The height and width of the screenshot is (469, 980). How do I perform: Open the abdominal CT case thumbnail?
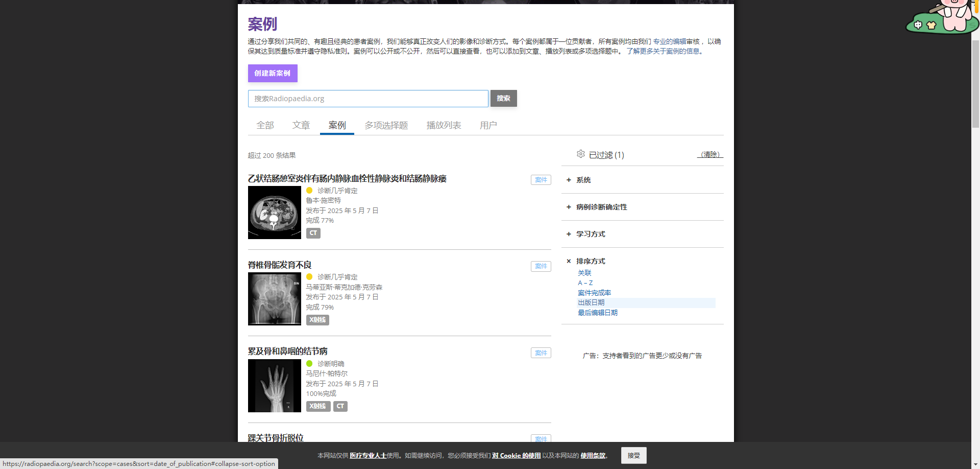click(275, 213)
